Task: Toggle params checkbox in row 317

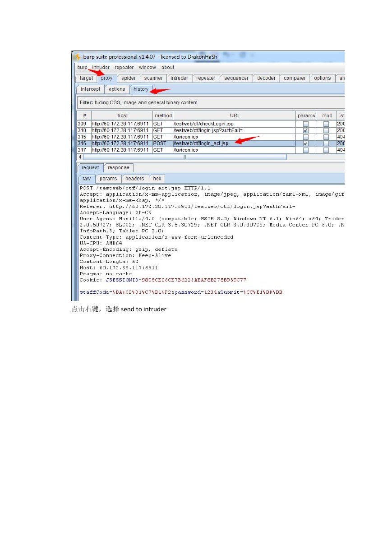Action: 306,150
